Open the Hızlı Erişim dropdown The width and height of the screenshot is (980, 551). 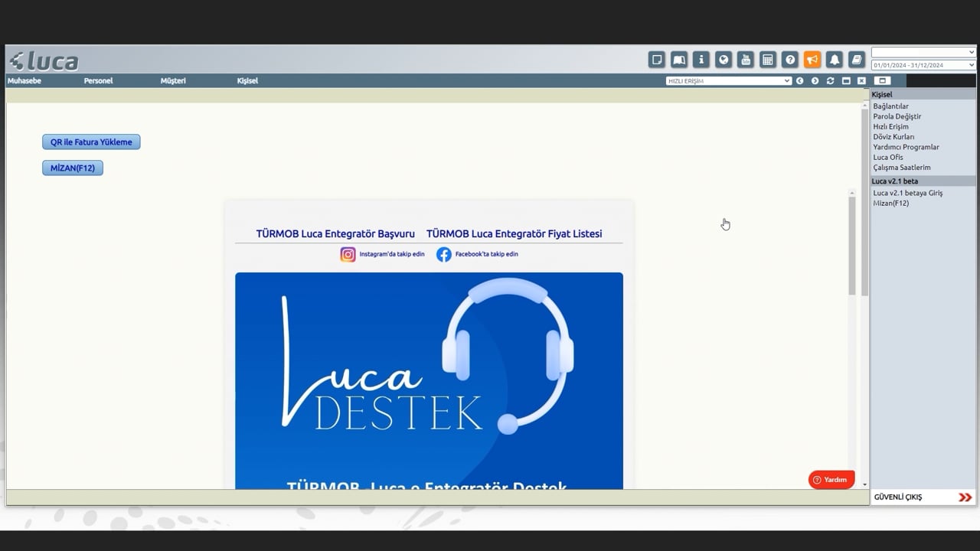(729, 80)
